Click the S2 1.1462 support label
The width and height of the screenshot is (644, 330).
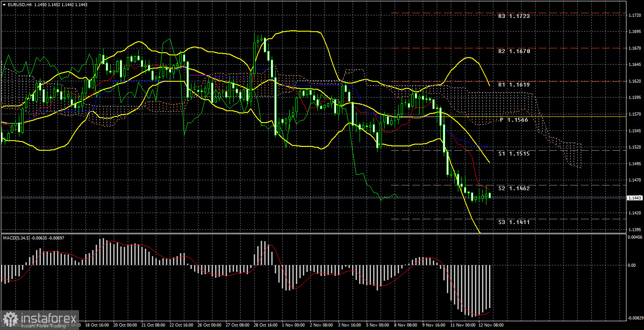[x=514, y=189]
